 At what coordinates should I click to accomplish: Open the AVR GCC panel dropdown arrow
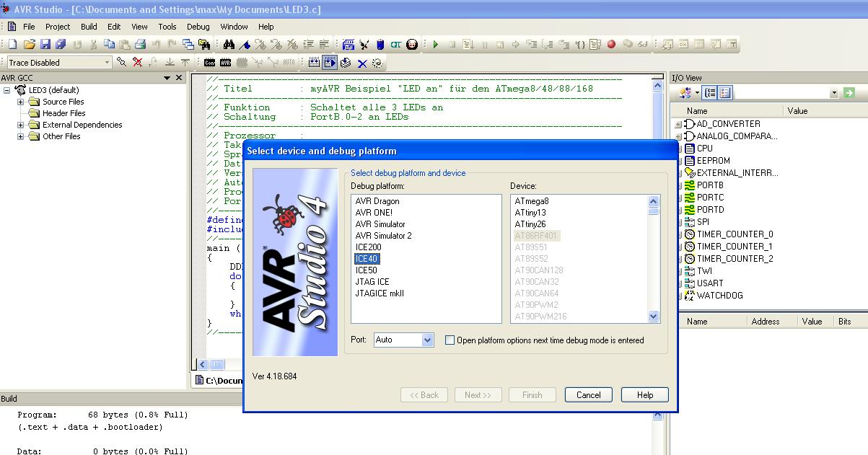click(167, 78)
